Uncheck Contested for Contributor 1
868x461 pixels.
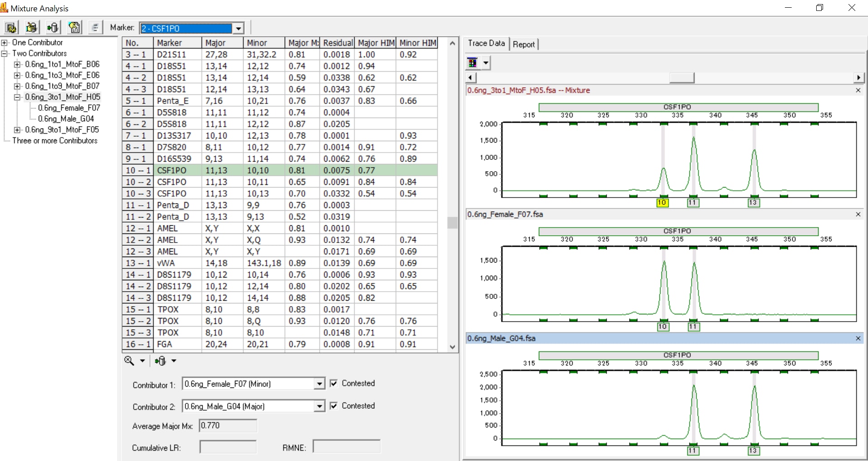(x=334, y=383)
